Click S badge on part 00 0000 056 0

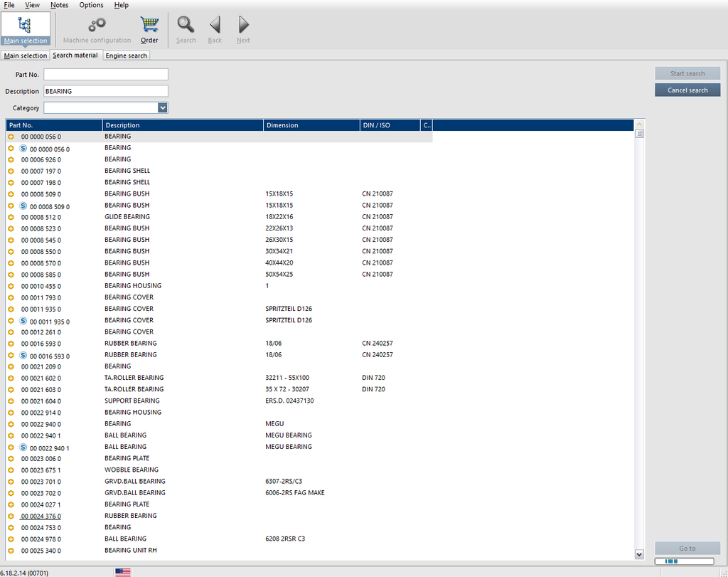[23, 148]
